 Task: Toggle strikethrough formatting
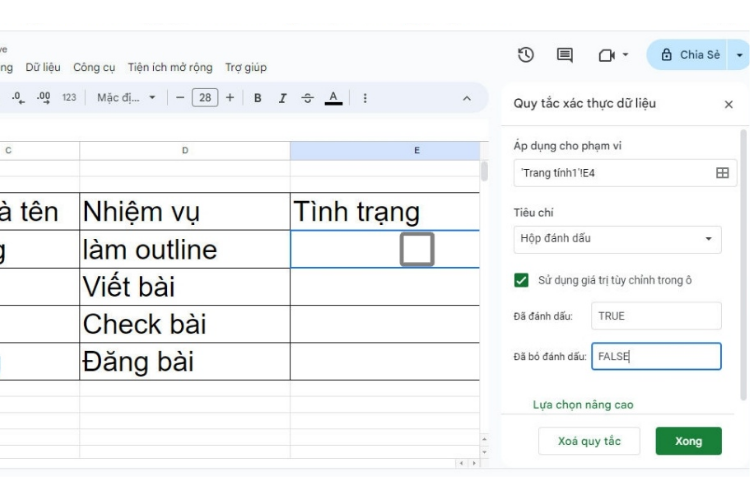click(308, 98)
